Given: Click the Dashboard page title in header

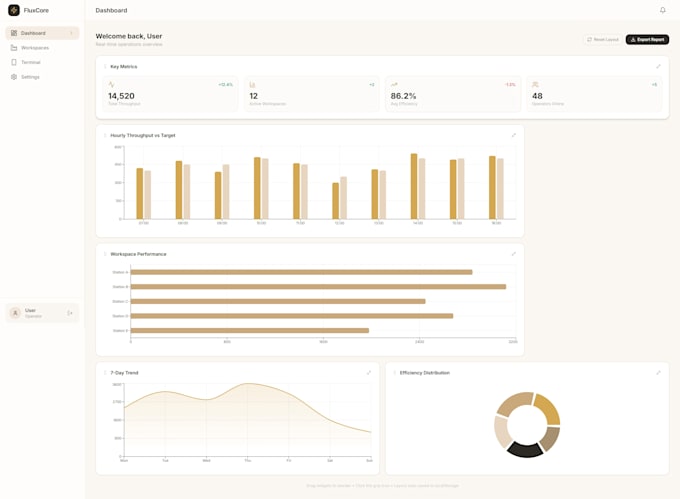Looking at the screenshot, I should (111, 10).
